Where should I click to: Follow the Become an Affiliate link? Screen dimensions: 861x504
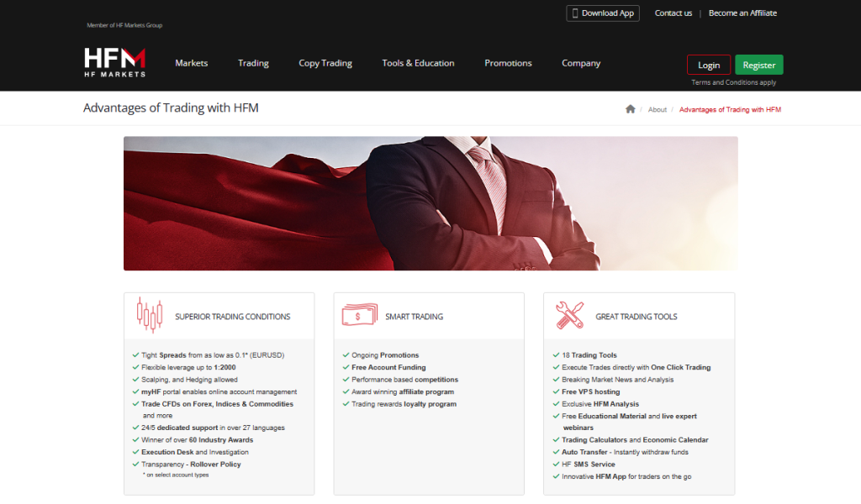pos(742,13)
